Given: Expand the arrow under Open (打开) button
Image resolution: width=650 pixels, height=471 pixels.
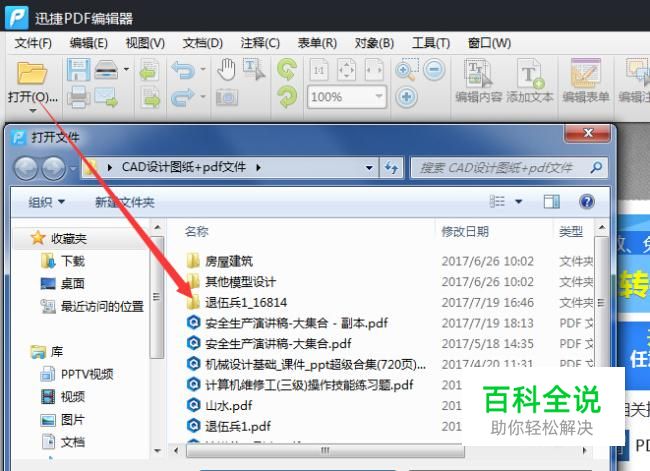Looking at the screenshot, I should coord(32,111).
